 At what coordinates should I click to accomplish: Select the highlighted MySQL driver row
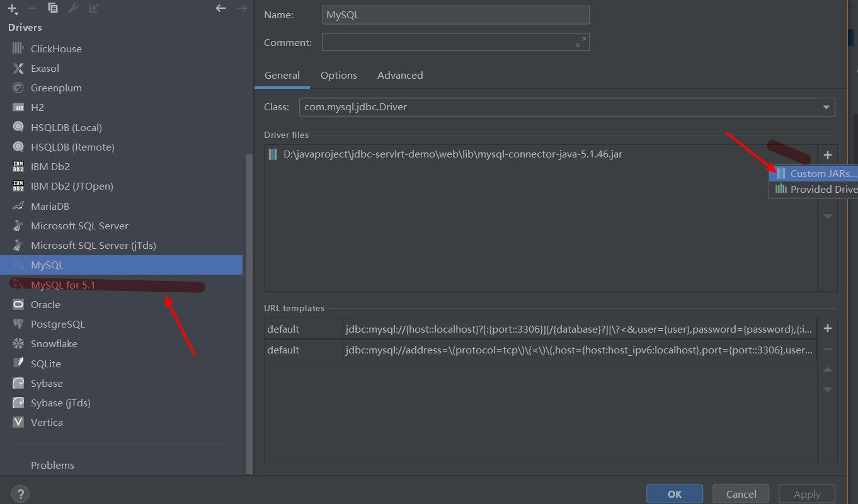tap(122, 265)
